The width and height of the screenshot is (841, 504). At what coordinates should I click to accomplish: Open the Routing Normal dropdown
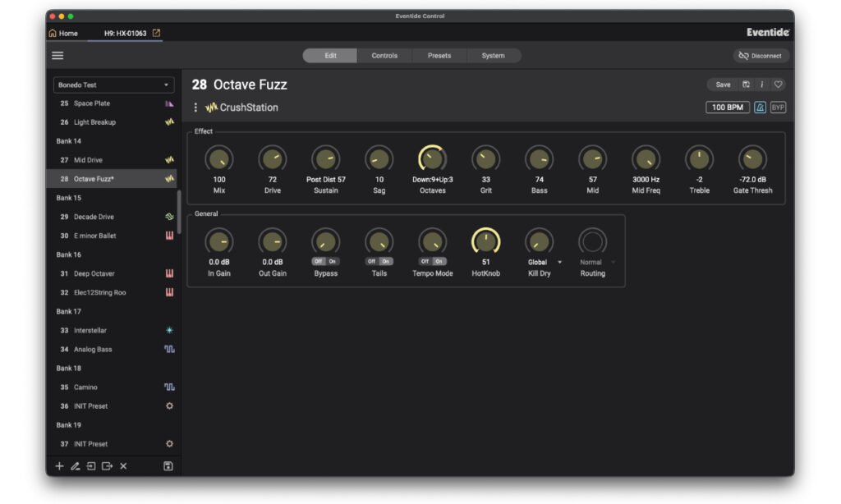click(x=597, y=262)
